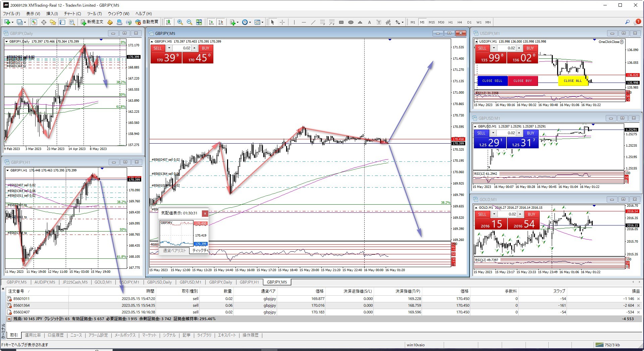Toggle the chart Auto Scroll button
This screenshot has height=351, width=644.
click(211, 22)
